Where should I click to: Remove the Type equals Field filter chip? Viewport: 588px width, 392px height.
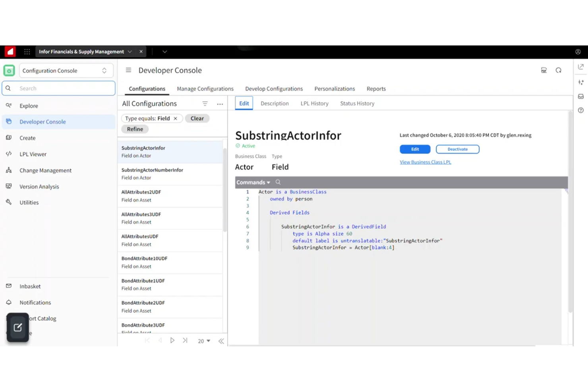[x=175, y=118]
